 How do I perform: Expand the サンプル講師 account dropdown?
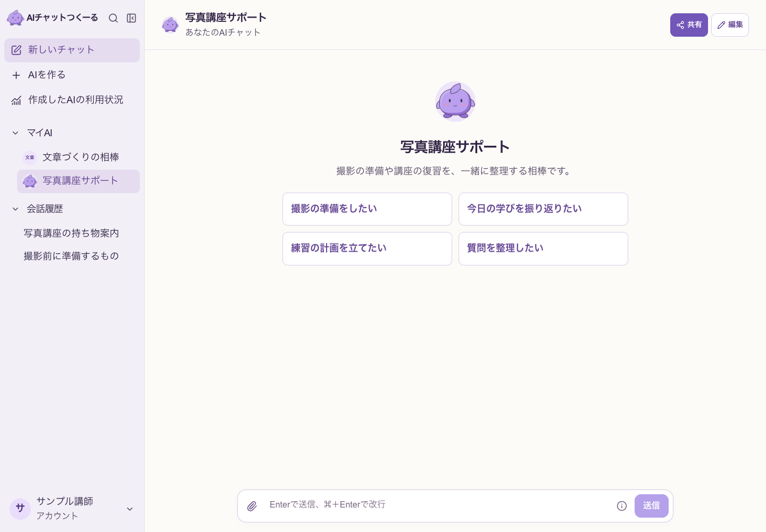click(130, 509)
